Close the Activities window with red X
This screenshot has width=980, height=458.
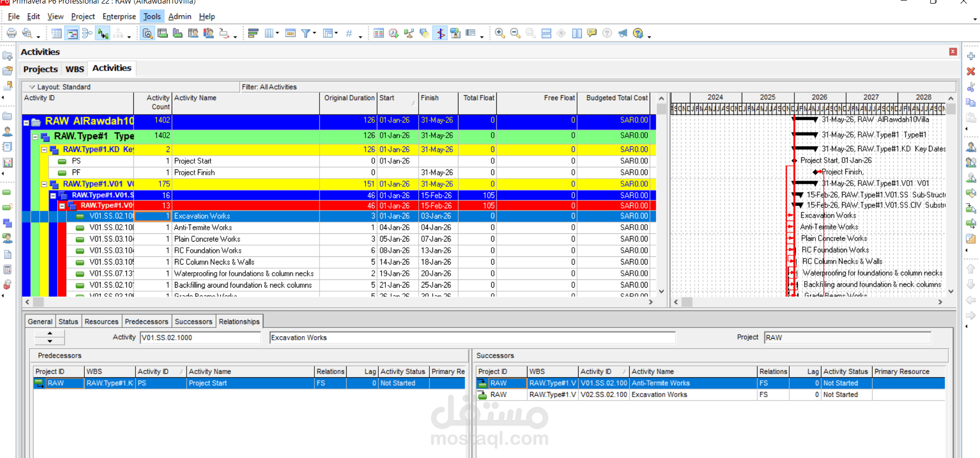953,52
